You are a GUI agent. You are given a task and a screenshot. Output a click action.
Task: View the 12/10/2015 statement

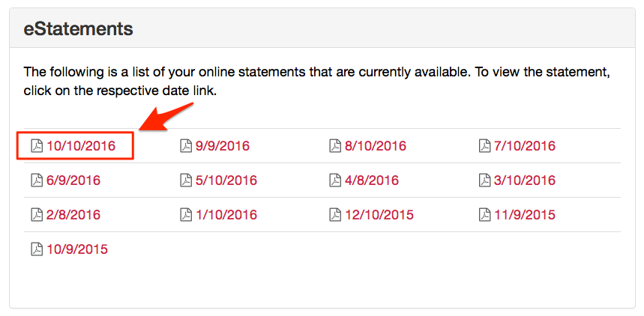click(x=379, y=215)
